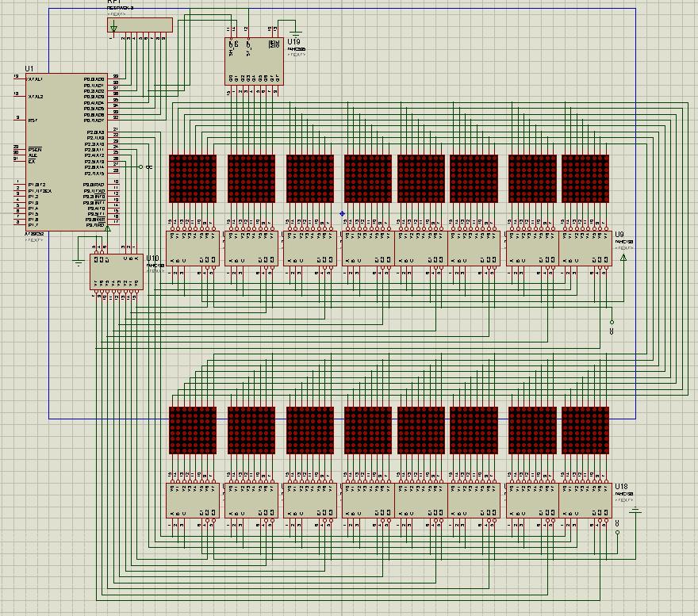Click the P1.7 pin label on U1
Screen dimensions: 698x616
(33, 225)
